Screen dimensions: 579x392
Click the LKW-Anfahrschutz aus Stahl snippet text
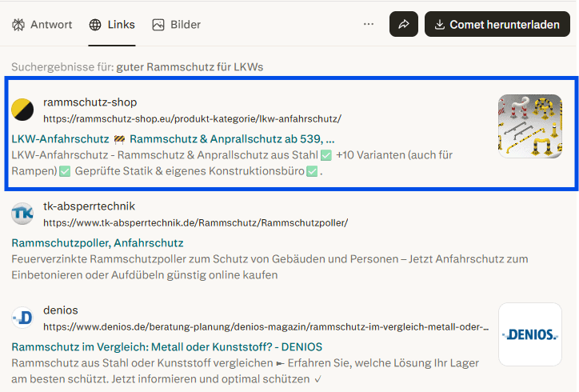[232, 163]
